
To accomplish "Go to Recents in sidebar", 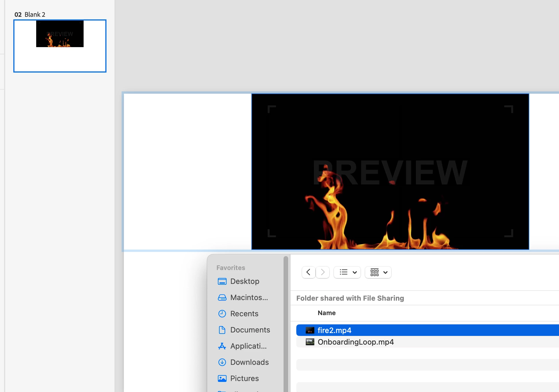I will (x=244, y=314).
